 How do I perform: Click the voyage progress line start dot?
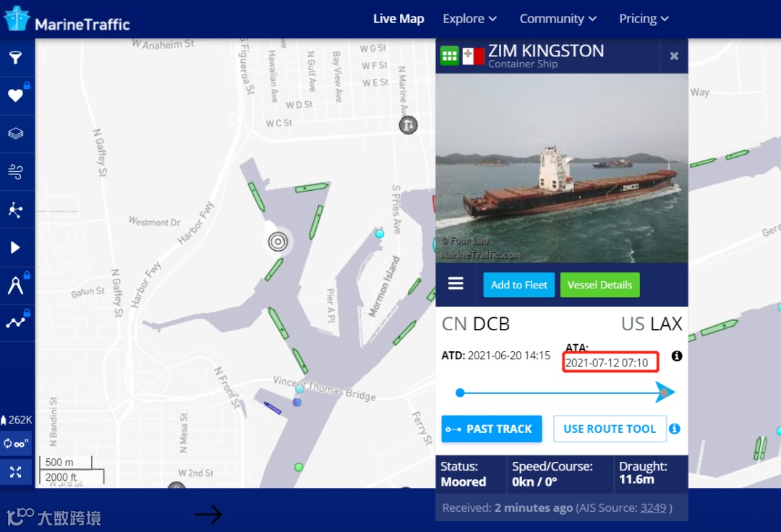(460, 392)
